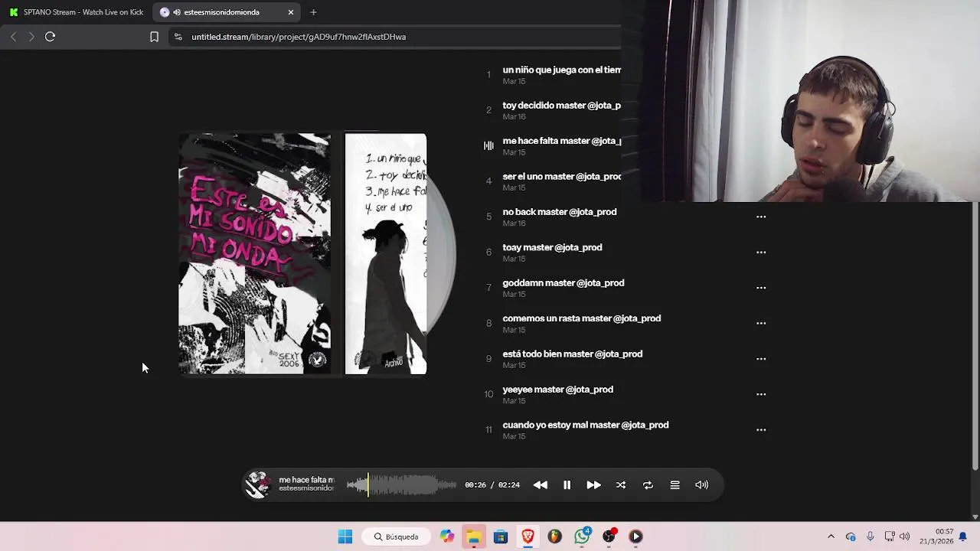This screenshot has height=551, width=980.
Task: Skip forward to the next track
Action: (593, 485)
